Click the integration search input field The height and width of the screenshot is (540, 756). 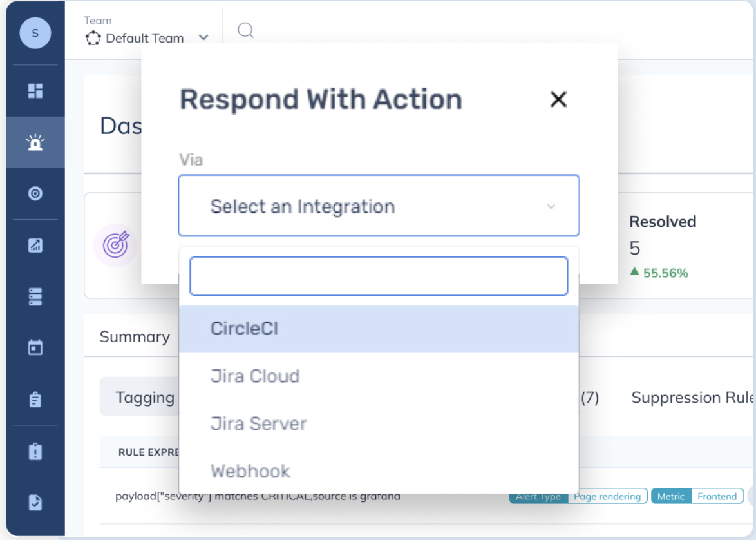(379, 276)
